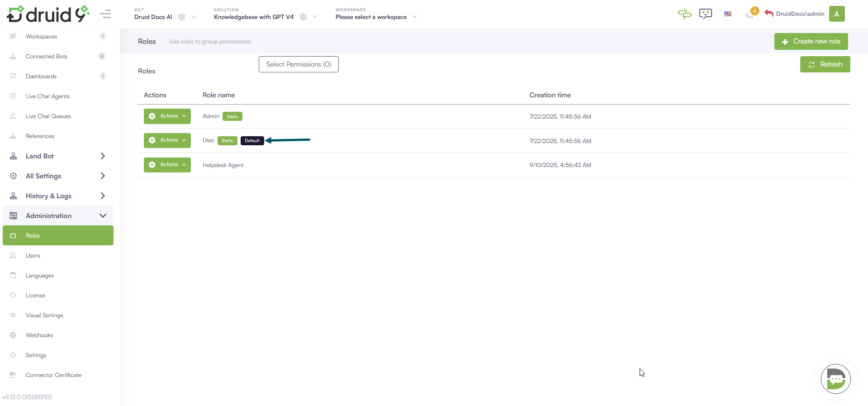
Task: Open Actions dropdown for Admin role
Action: pyautogui.click(x=167, y=116)
